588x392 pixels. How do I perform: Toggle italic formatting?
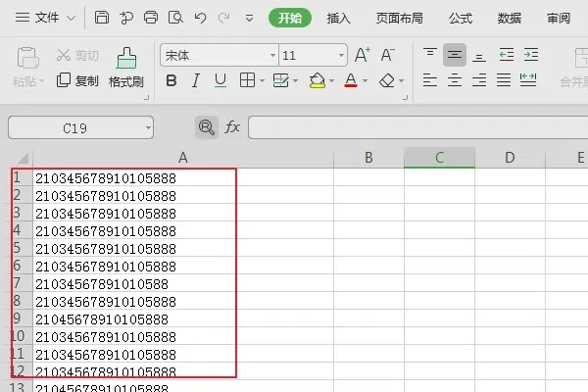pos(196,80)
